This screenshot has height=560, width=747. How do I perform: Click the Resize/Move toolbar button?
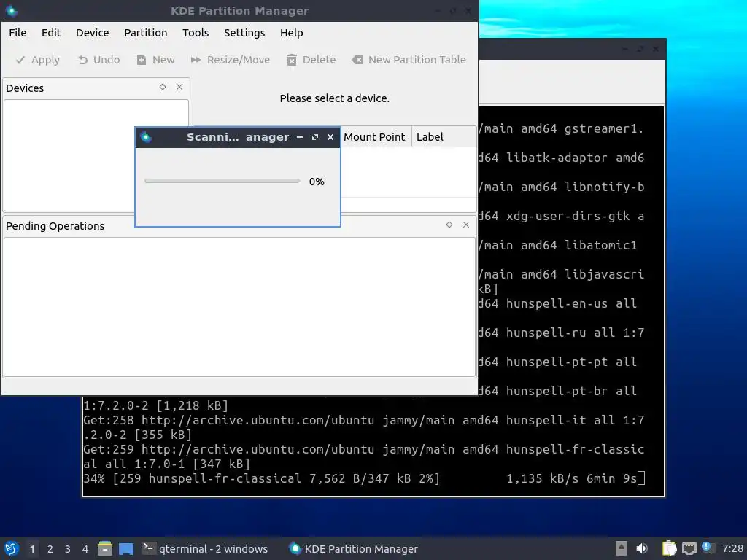(231, 60)
